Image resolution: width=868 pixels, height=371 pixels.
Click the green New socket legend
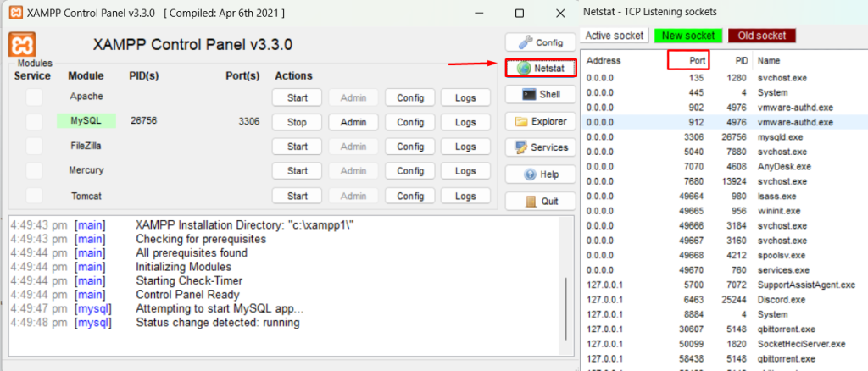pyautogui.click(x=688, y=36)
